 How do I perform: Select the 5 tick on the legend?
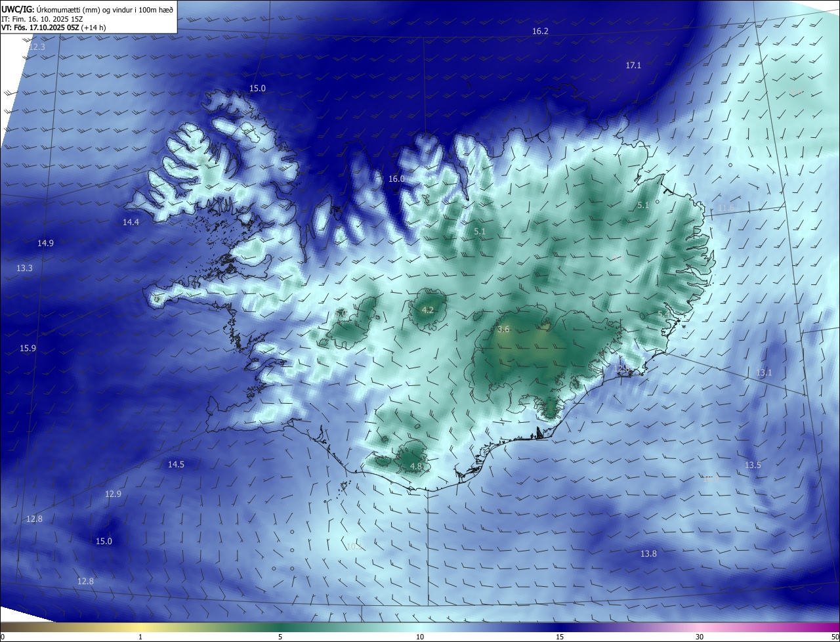click(x=280, y=637)
